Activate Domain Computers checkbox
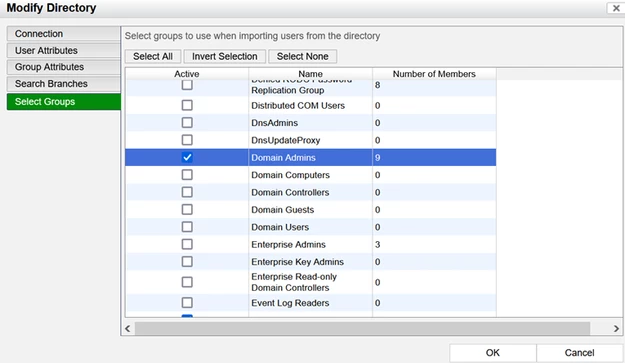This screenshot has height=363, width=625. point(187,175)
